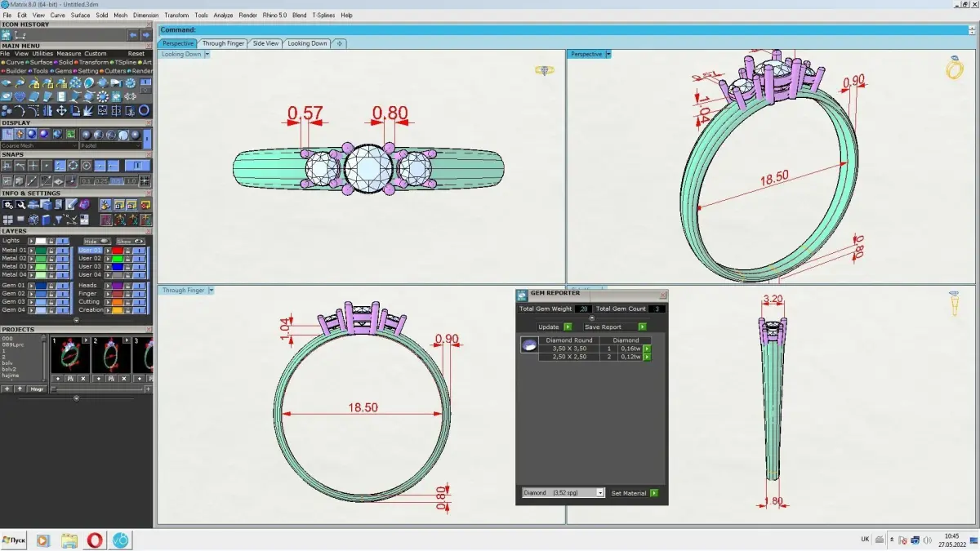
Task: Switch to the Through Finger tab
Action: (x=223, y=43)
